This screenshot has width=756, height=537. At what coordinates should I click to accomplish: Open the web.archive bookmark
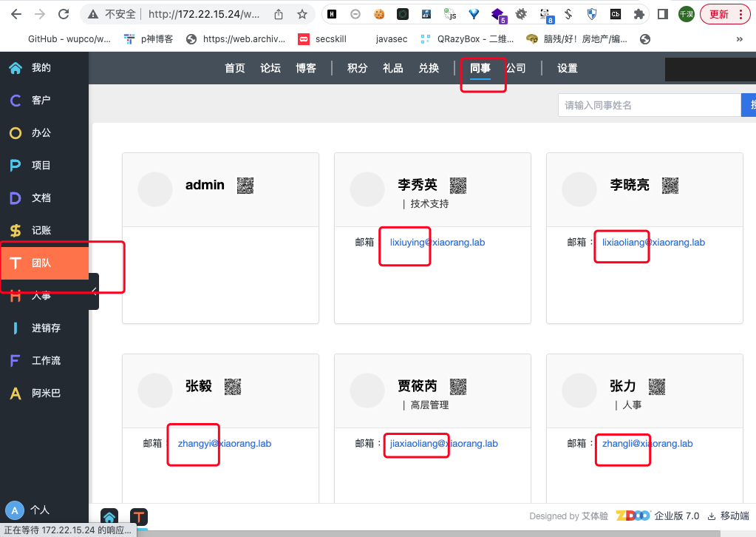coord(236,39)
